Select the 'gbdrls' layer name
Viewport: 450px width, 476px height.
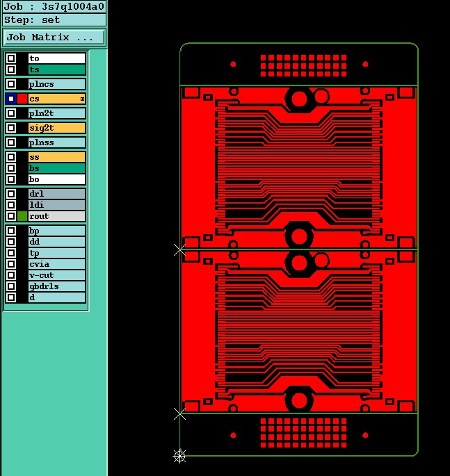pyautogui.click(x=57, y=286)
